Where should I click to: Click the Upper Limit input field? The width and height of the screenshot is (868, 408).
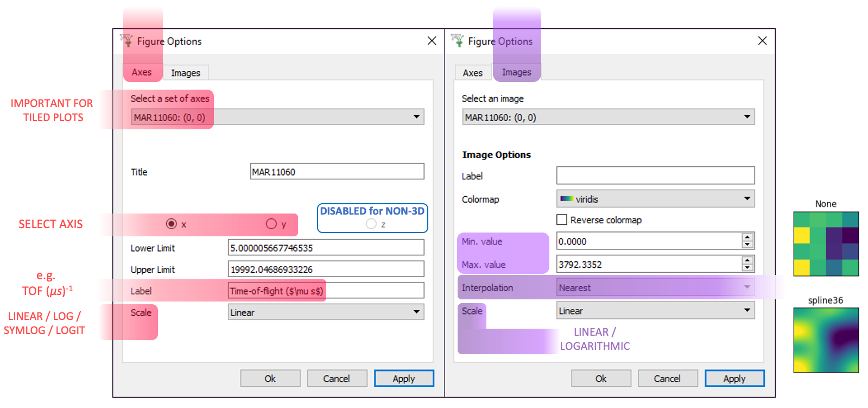pyautogui.click(x=326, y=269)
